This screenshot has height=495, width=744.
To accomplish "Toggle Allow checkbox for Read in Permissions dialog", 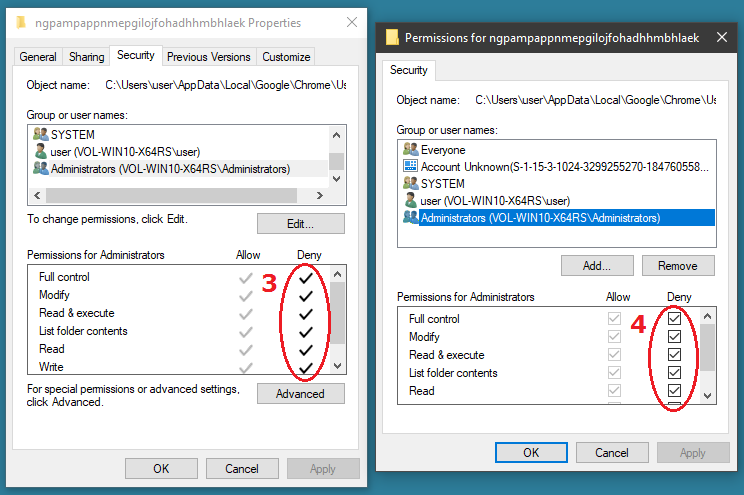I will click(x=614, y=391).
